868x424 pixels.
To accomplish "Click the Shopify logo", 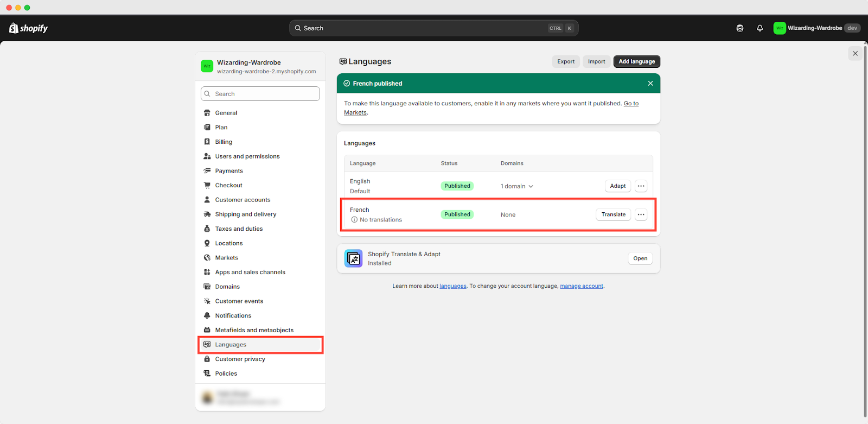I will click(28, 28).
